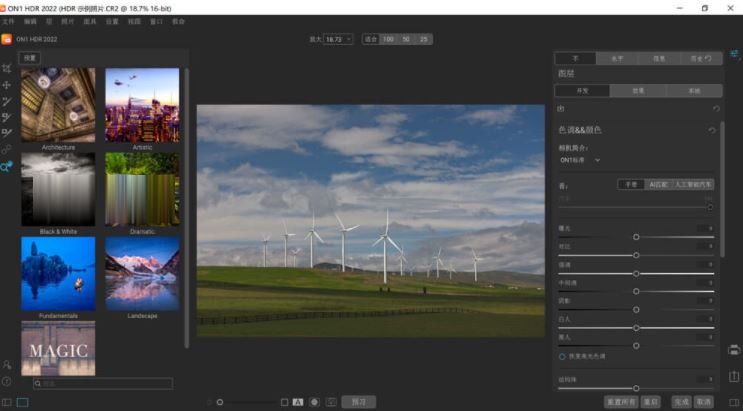Activate the Zoom magnifier tool
Image resolution: width=743 pixels, height=411 pixels.
[7, 166]
